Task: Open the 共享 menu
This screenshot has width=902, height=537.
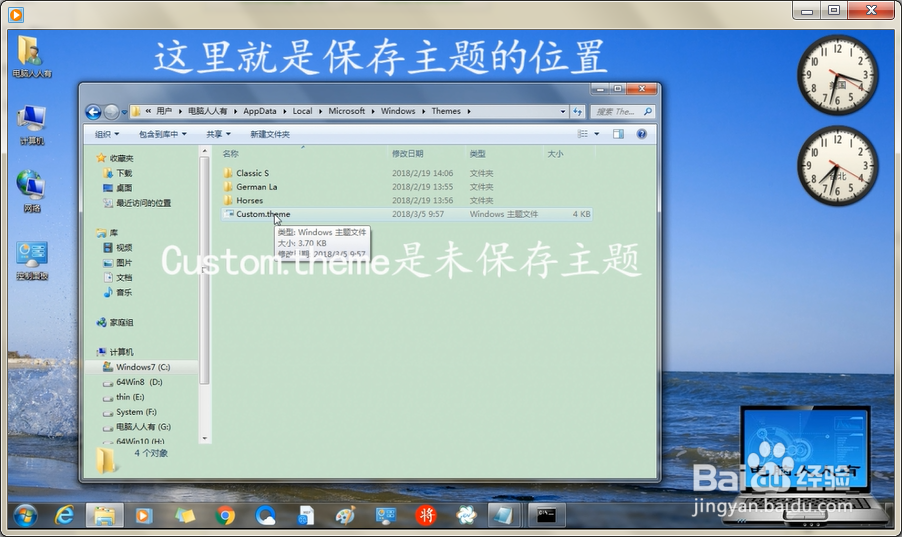Action: (x=219, y=134)
